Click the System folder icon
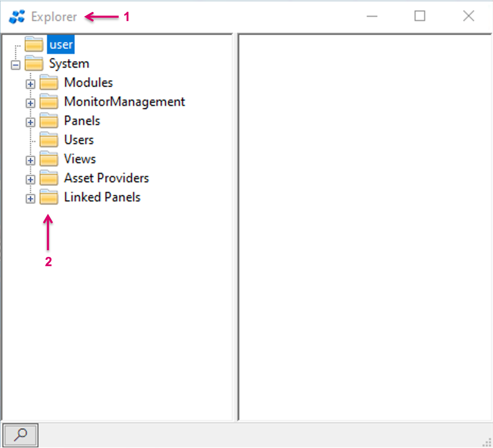The width and height of the screenshot is (493, 448). click(x=34, y=63)
